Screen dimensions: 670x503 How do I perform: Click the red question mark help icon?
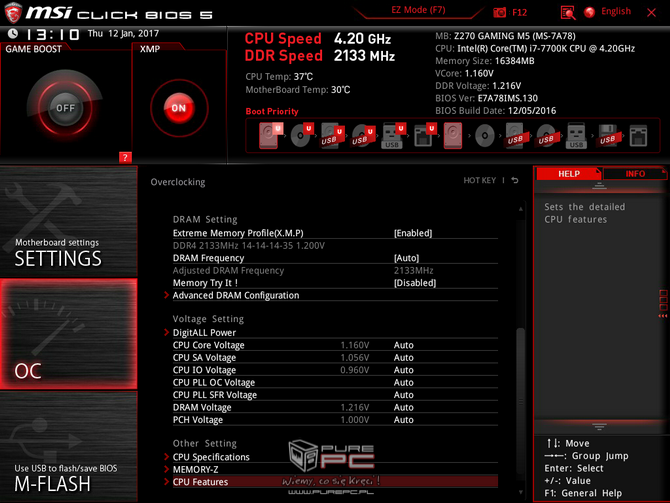point(125,157)
